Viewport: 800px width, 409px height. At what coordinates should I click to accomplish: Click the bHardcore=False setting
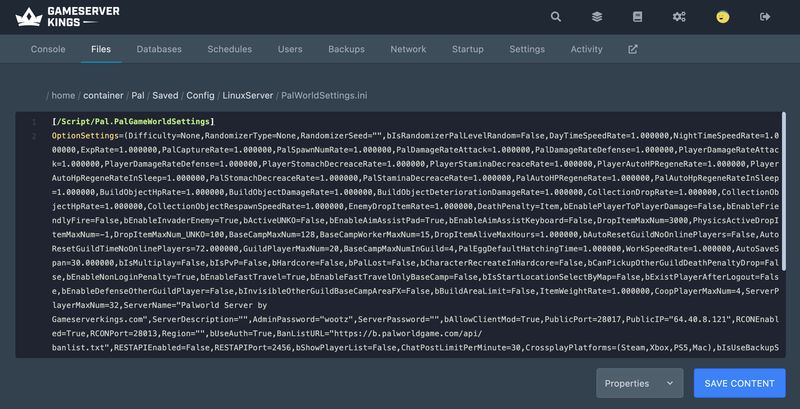click(307, 263)
